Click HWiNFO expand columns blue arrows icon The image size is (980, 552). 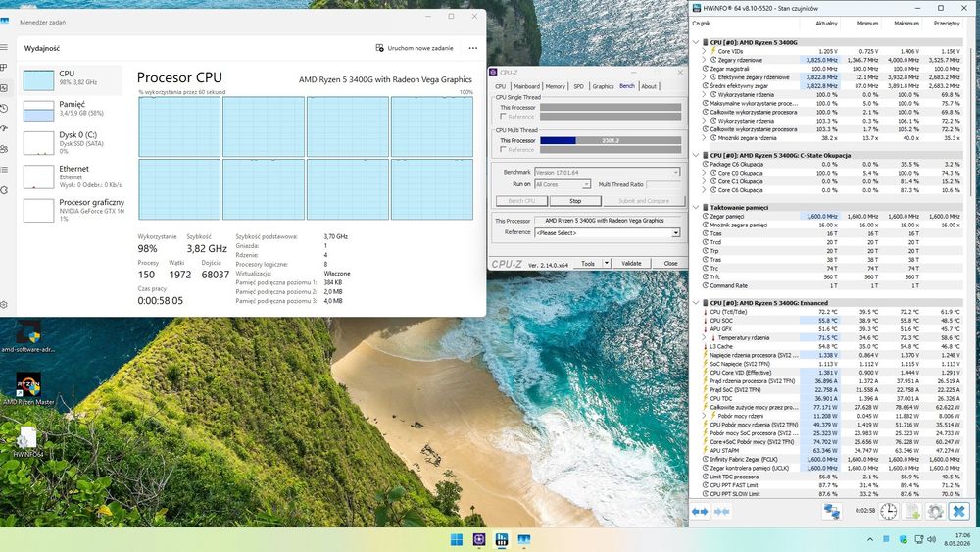point(700,512)
